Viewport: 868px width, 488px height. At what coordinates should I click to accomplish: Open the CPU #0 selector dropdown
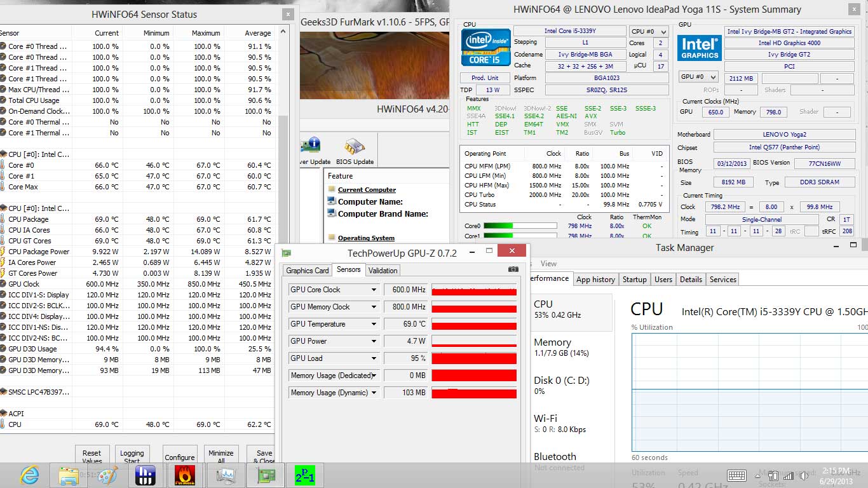[x=649, y=31]
